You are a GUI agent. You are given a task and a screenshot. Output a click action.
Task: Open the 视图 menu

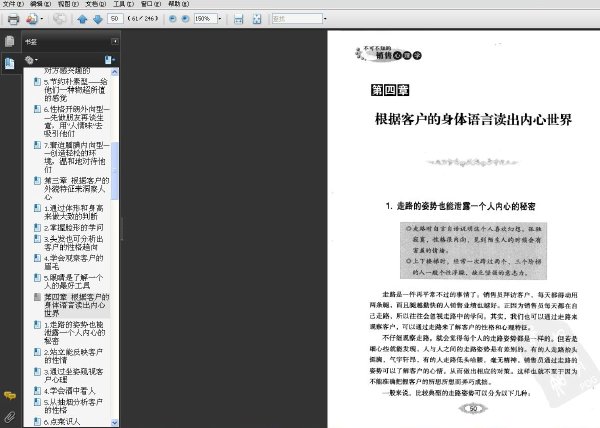(x=68, y=4)
